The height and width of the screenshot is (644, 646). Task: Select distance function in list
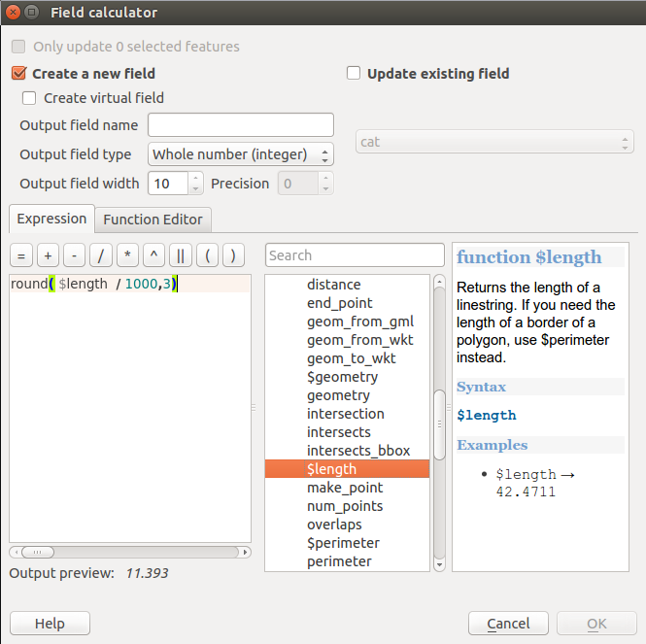[x=334, y=285]
